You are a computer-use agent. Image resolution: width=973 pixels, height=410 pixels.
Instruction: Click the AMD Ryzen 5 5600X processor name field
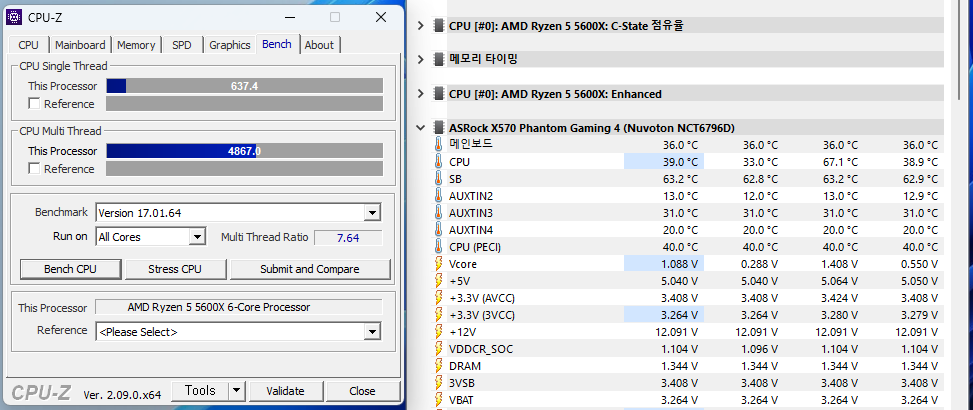238,307
